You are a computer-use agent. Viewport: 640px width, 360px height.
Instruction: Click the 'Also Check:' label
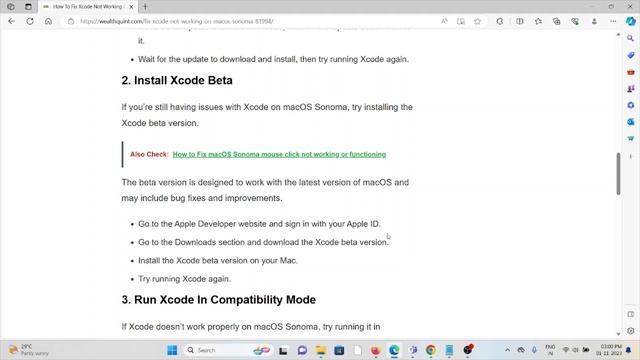149,154
